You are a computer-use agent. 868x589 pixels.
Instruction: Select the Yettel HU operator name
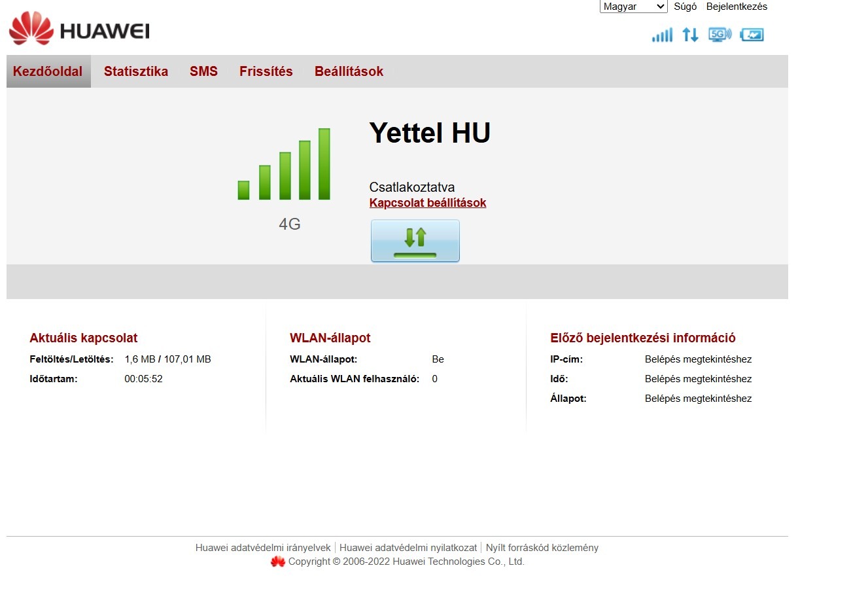click(x=430, y=133)
